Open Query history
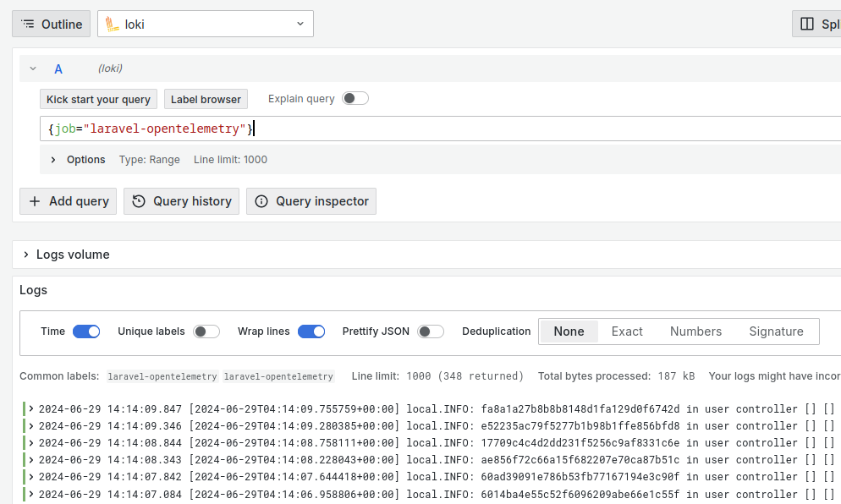Viewport: 841px width, 504px height. click(181, 201)
